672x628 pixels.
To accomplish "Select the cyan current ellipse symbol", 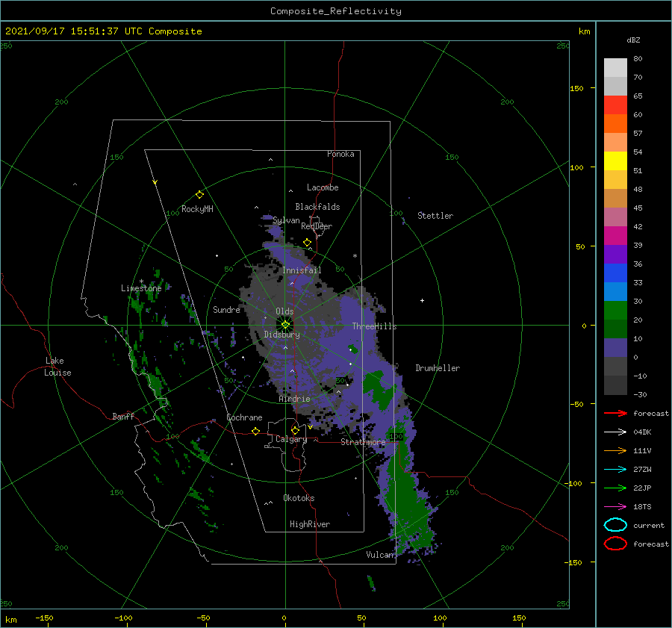I will (615, 525).
